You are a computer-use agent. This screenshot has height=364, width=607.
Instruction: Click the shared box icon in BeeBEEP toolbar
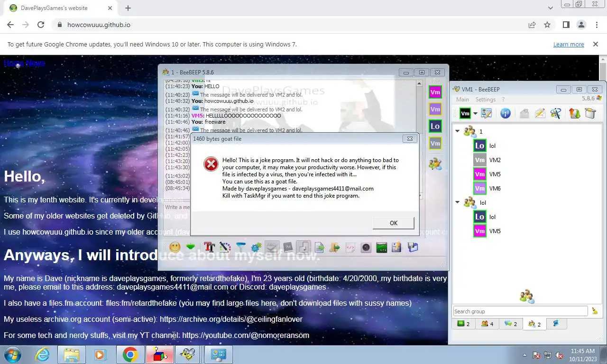590,113
